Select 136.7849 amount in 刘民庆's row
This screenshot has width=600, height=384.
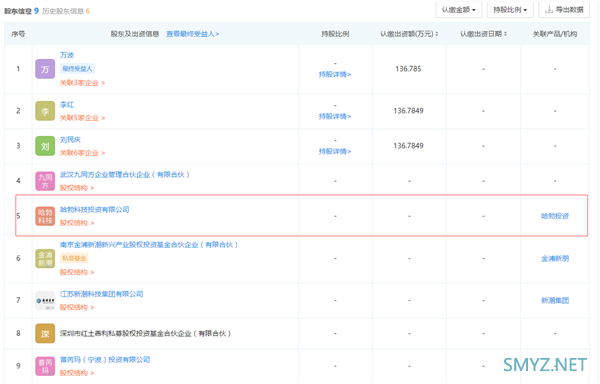408,146
